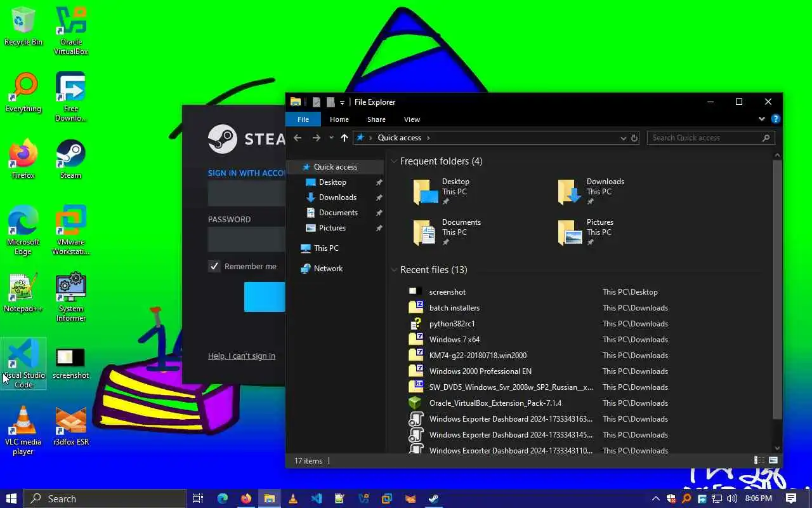Click the Steam password field
Screen dimensions: 812x508
(246, 239)
